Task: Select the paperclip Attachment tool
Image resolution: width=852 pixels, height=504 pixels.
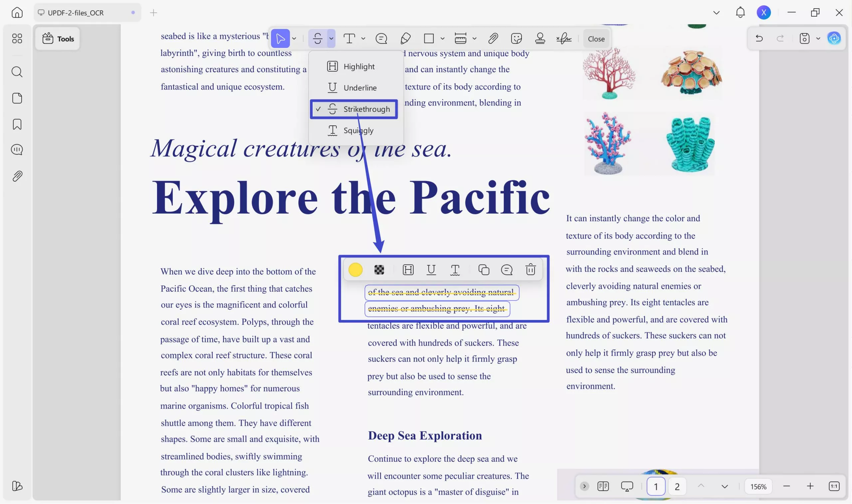Action: pos(493,38)
